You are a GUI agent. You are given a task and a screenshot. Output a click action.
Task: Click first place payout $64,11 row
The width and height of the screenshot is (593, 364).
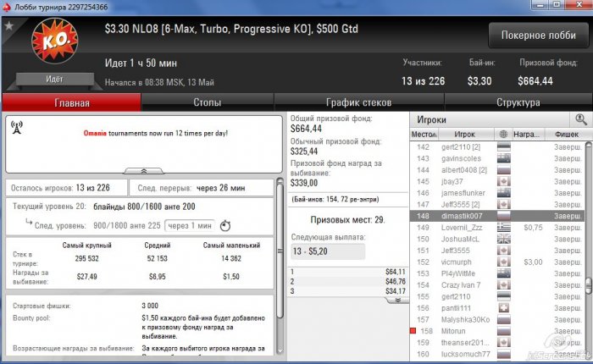[x=348, y=272]
